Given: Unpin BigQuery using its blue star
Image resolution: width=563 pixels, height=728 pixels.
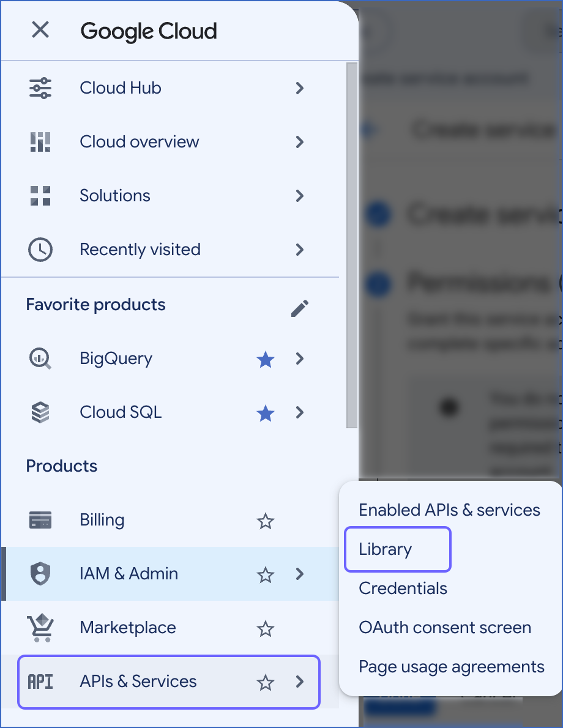Looking at the screenshot, I should 265,359.
